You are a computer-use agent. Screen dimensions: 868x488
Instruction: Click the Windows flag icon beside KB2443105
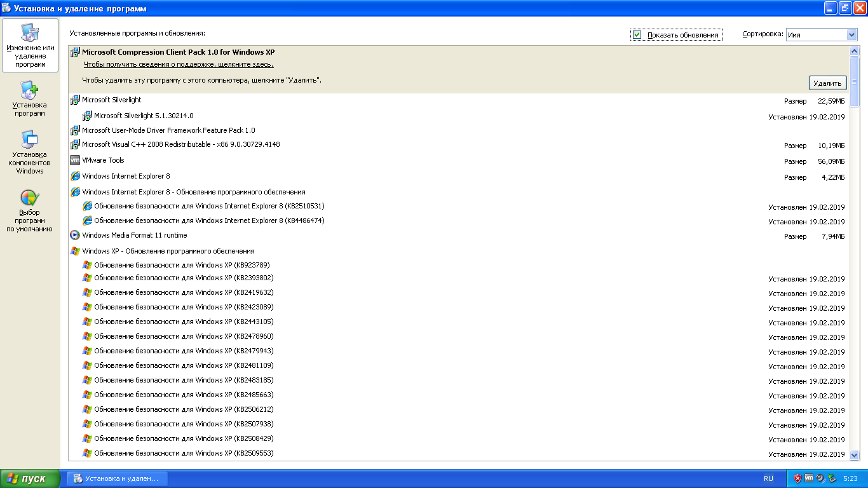tap(87, 322)
